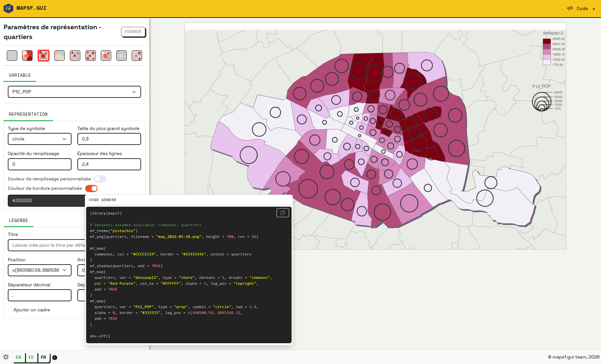This screenshot has height=364, width=601.
Task: Switch language to ES
Action: 31,357
